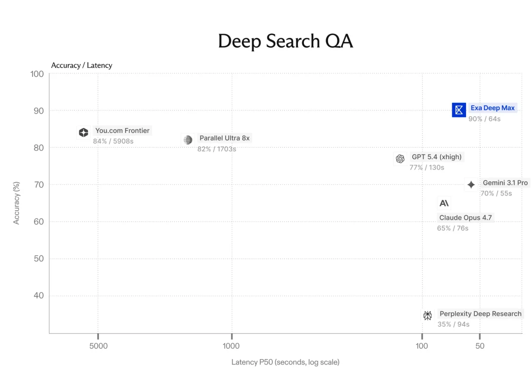Viewport: 532px width, 392px height.
Task: Click the 65% / 76s value text
Action: [x=453, y=228]
